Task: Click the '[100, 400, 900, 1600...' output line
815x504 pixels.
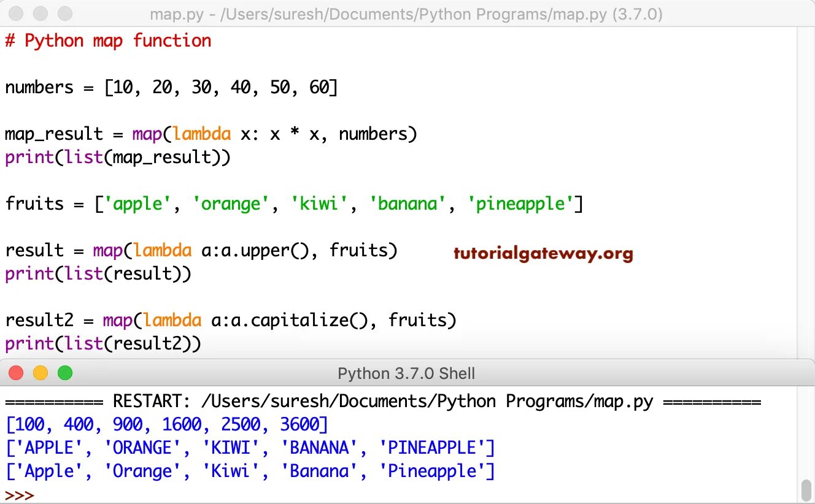Action: [x=167, y=425]
